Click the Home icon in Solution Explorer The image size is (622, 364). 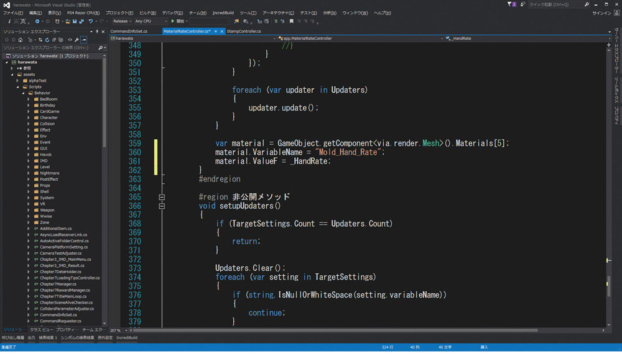coord(21,40)
